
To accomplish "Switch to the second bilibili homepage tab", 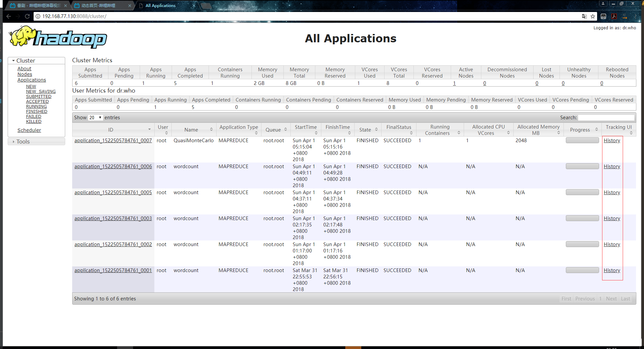I will pyautogui.click(x=102, y=6).
